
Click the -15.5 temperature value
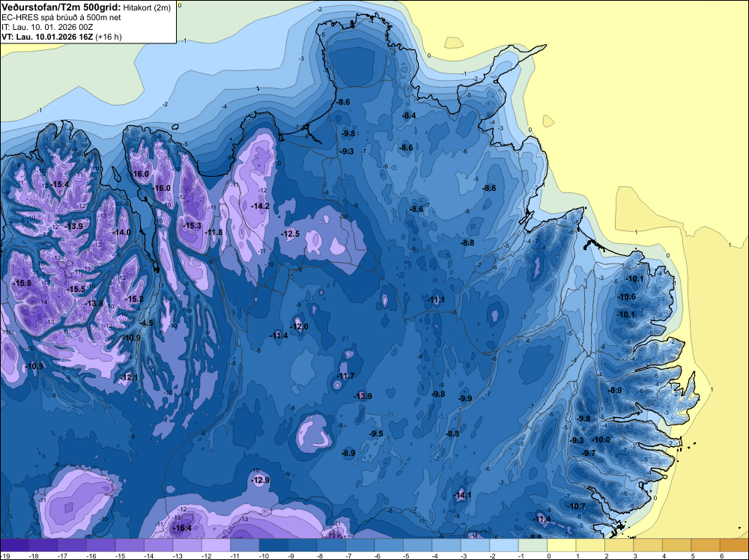(76, 289)
